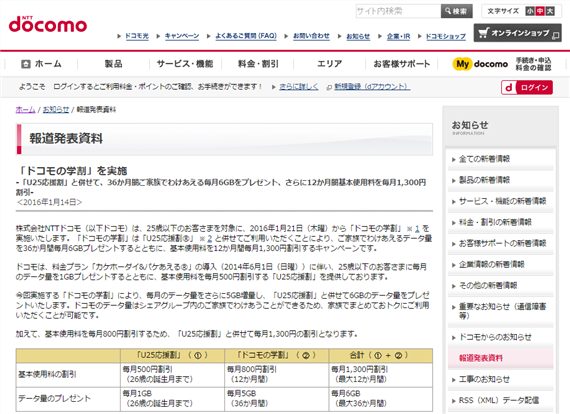Click the ホーム breadcrumb link
Image resolution: width=570 pixels, height=414 pixels.
(x=25, y=110)
